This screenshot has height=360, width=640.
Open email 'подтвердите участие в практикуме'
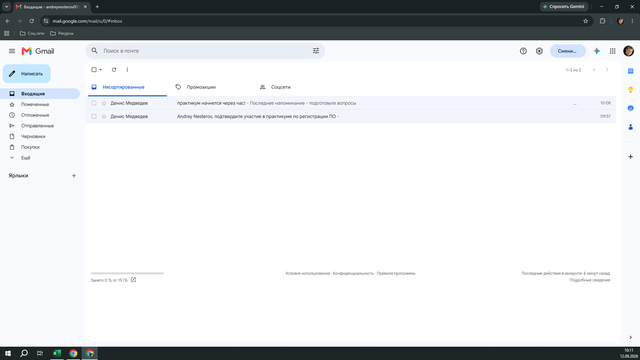click(x=351, y=116)
